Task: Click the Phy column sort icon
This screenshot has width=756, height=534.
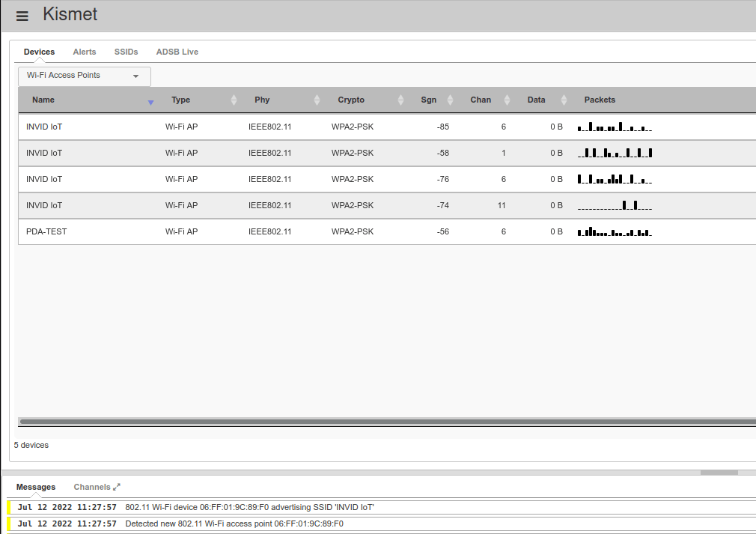Action: [x=317, y=100]
